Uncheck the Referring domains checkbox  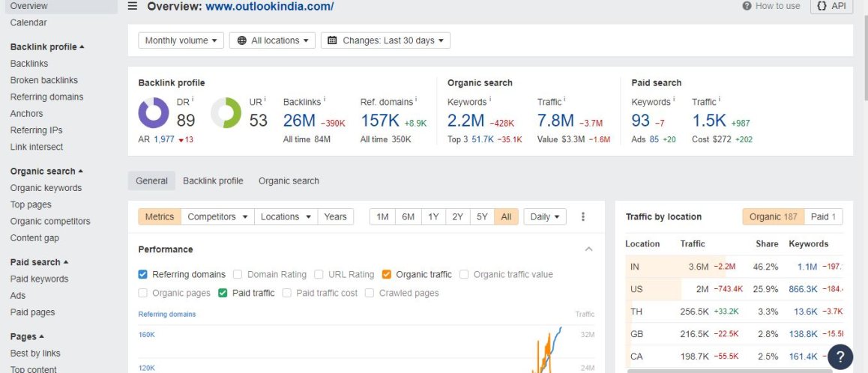[x=143, y=274]
